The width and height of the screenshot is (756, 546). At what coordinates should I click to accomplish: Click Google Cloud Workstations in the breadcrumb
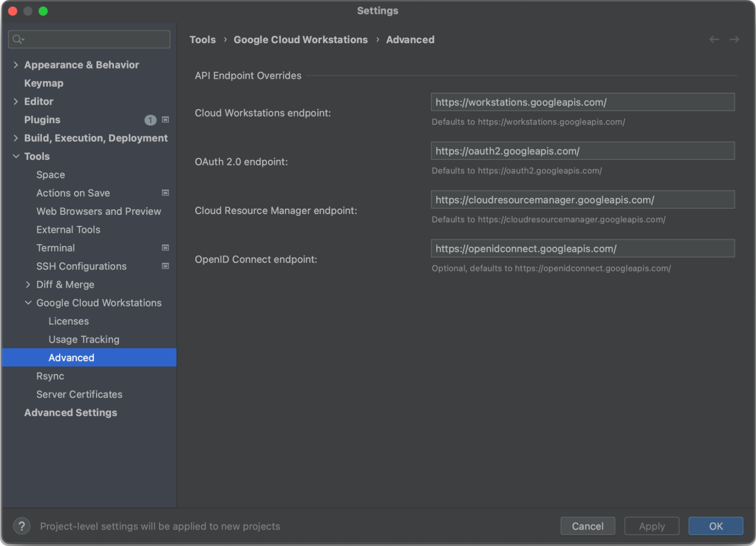(x=300, y=39)
